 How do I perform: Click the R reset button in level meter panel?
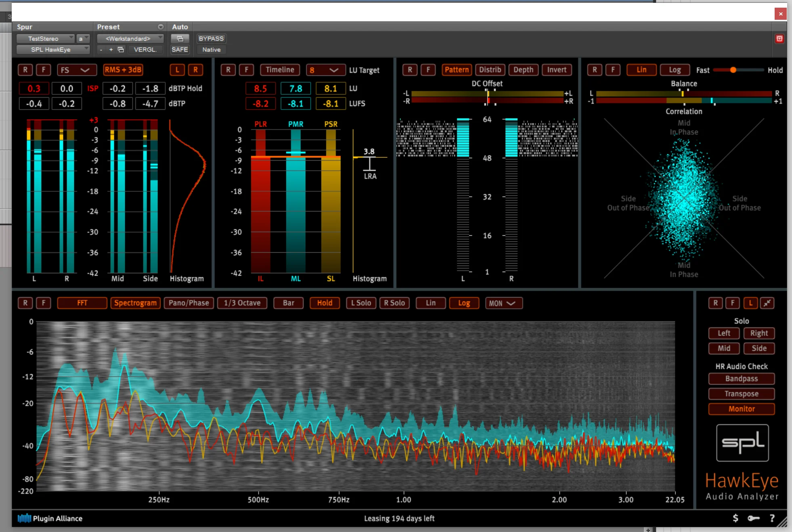(x=25, y=70)
